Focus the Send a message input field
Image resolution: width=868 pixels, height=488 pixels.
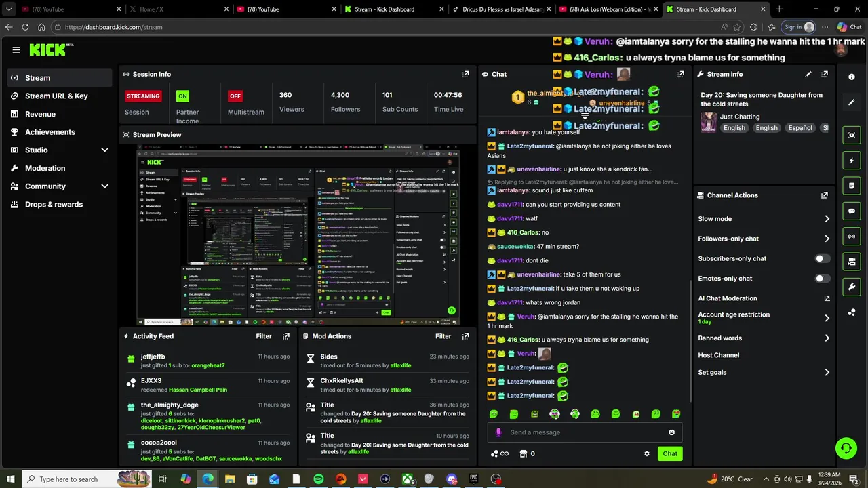click(x=585, y=432)
